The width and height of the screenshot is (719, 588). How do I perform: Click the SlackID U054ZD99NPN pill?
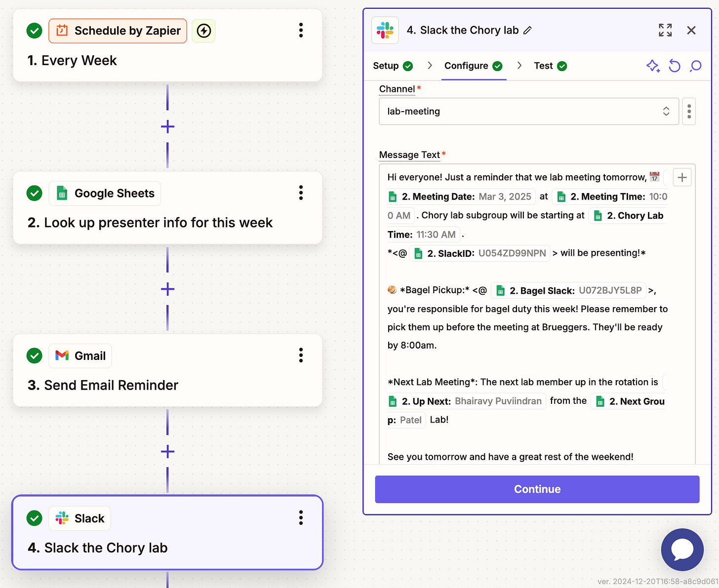481,253
